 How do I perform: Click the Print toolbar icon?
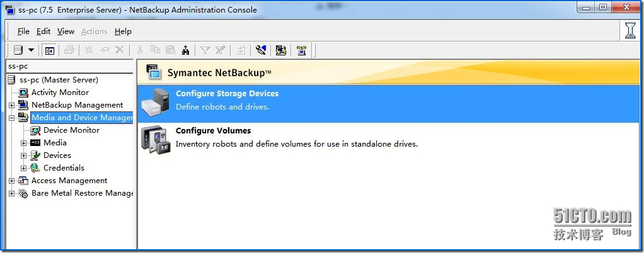[69, 50]
